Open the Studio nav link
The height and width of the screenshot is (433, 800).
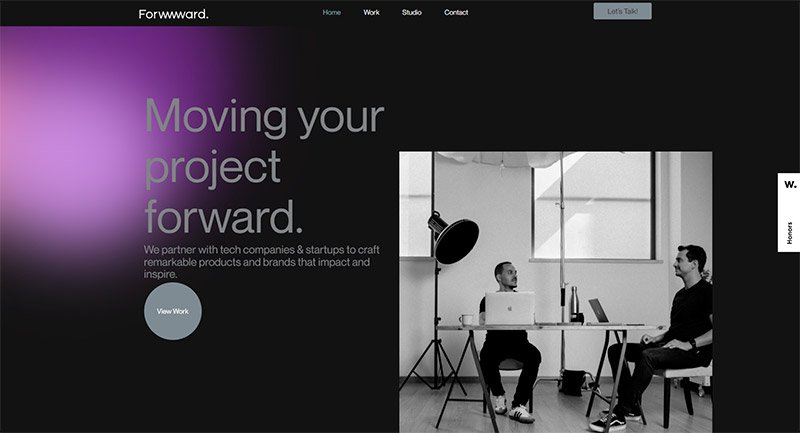click(x=412, y=12)
